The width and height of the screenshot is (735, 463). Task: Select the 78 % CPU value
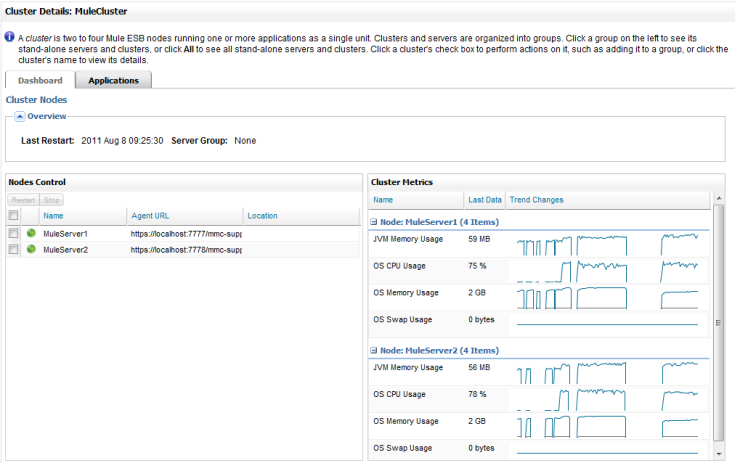477,394
